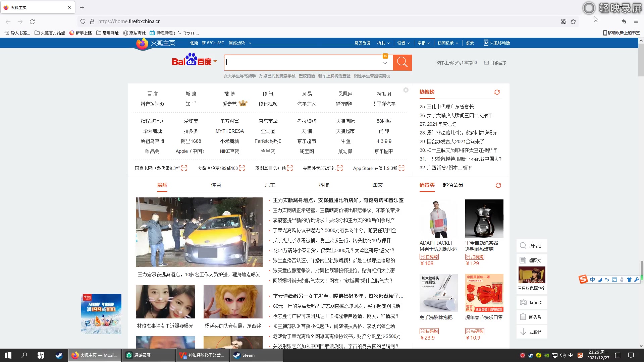644x362 pixels.
Task: Open Windows notification center
Action: 631,355
